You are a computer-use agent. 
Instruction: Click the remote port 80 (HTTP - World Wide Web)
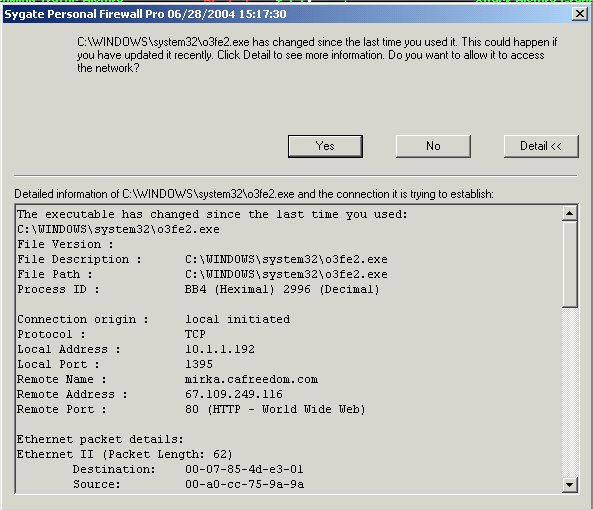275,409
